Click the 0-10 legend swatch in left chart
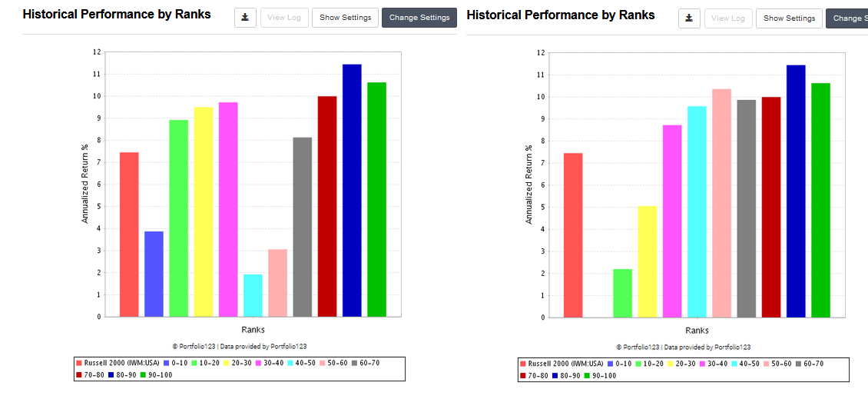The image size is (868, 409). (166, 364)
